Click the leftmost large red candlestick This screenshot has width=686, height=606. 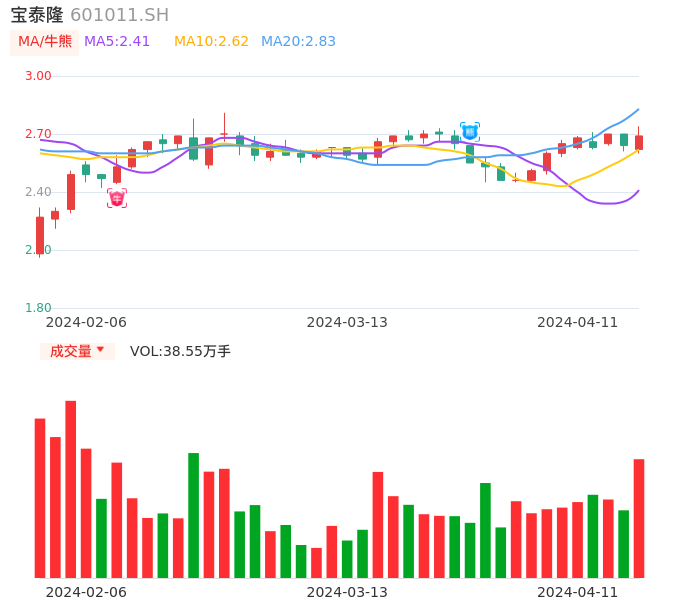40,235
